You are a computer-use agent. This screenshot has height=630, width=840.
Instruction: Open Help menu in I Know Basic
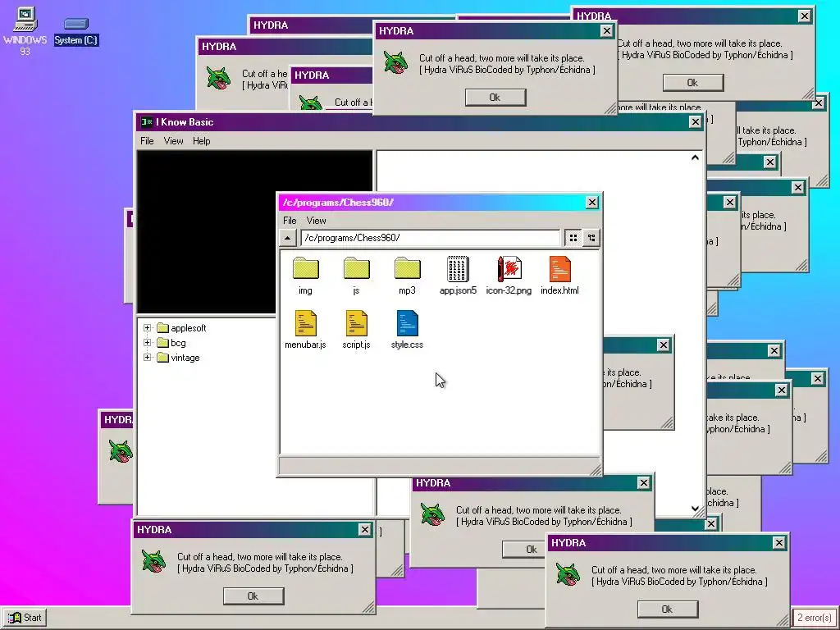pyautogui.click(x=202, y=141)
